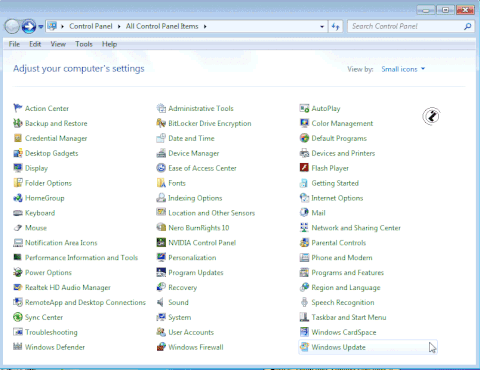This screenshot has width=480, height=370.
Task: Open the Recovery link
Action: tap(183, 287)
